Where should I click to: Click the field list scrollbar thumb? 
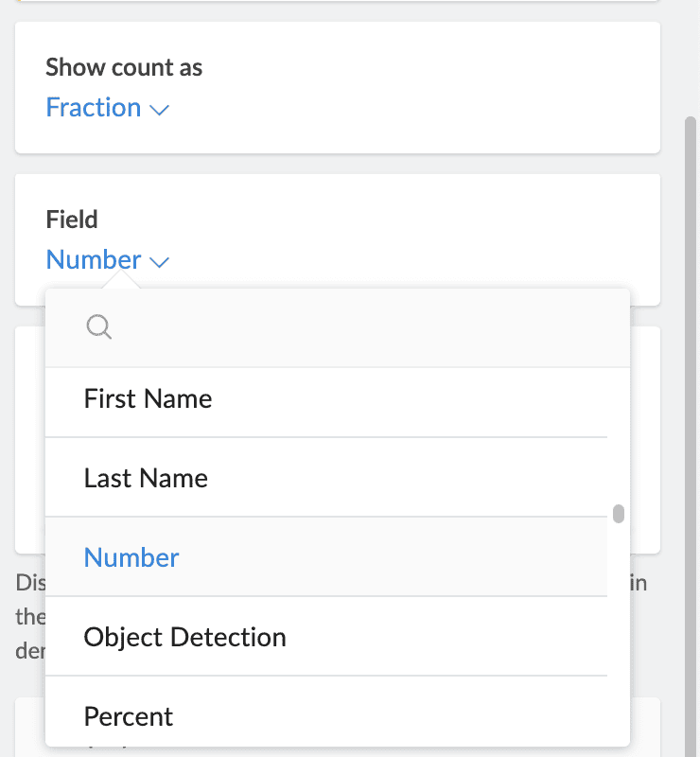coord(619,514)
